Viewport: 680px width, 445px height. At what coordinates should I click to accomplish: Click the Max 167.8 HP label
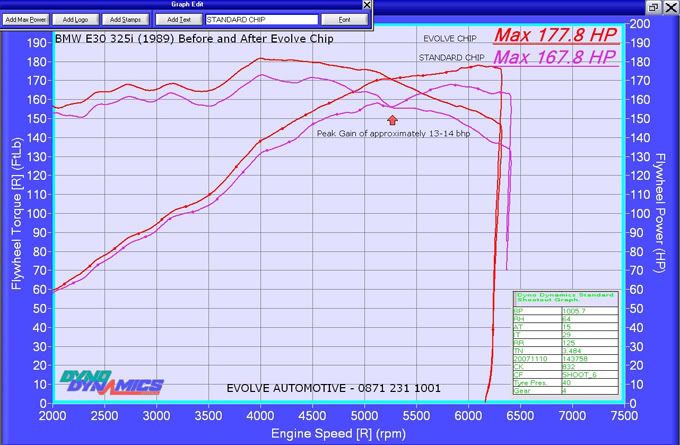pyautogui.click(x=555, y=57)
